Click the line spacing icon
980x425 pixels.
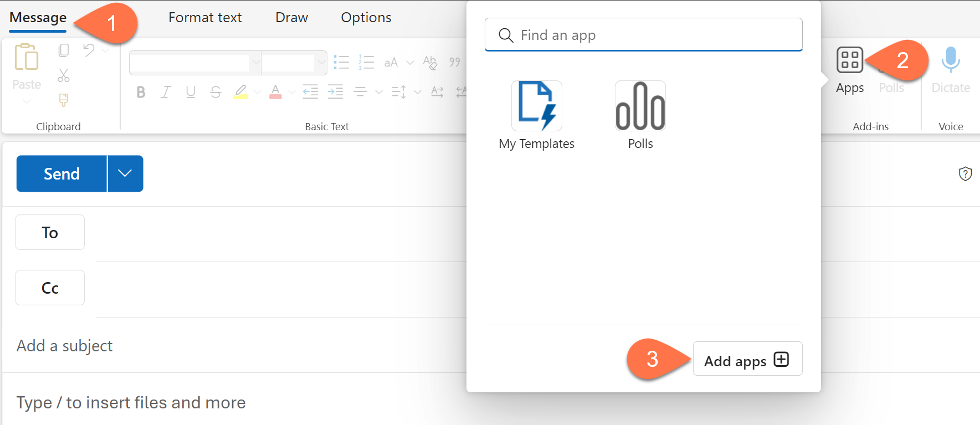[x=399, y=91]
